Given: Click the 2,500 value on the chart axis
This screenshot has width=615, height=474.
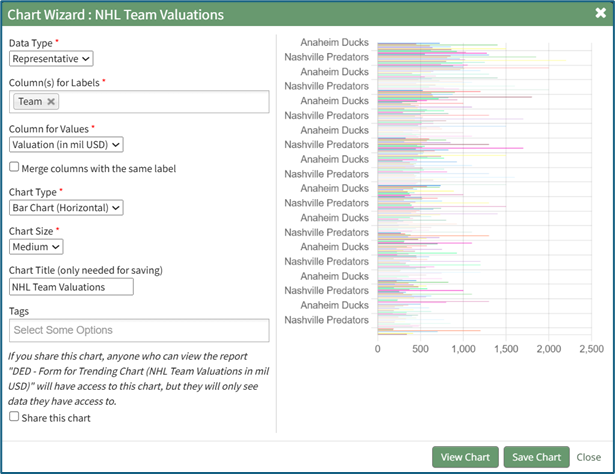Looking at the screenshot, I should [591, 349].
